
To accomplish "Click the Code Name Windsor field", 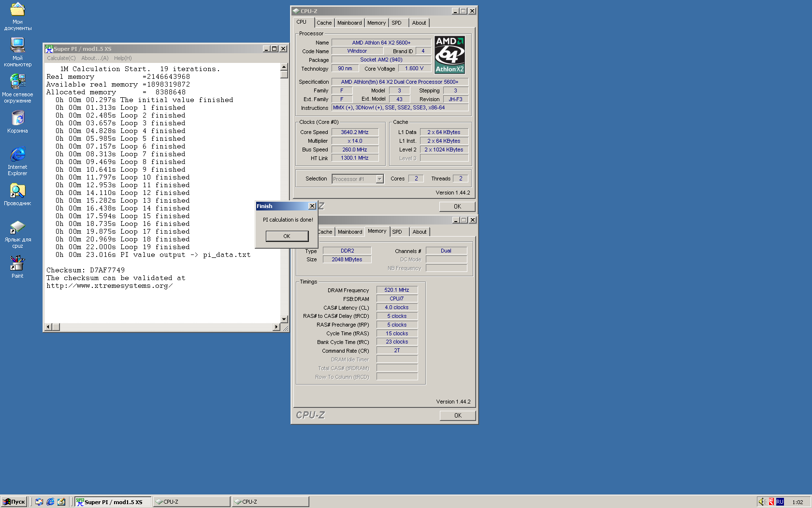I will click(x=357, y=51).
